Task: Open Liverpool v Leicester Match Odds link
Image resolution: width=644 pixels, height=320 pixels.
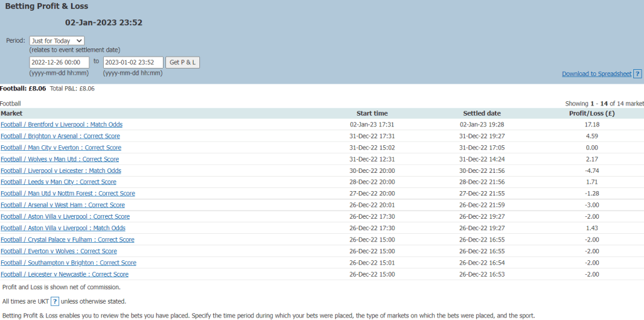Action: point(61,170)
